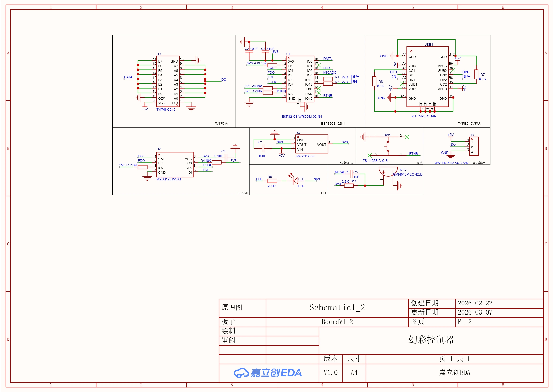Screen dimensions: 554x392
Task: Click the MIC1 microphone symbol
Action: coord(388,171)
